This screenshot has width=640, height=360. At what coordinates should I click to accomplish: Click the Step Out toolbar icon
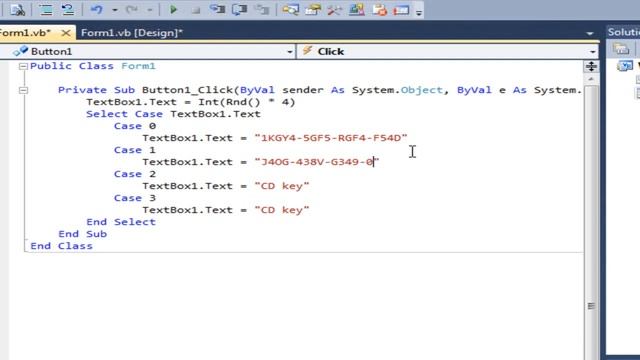pos(261,10)
